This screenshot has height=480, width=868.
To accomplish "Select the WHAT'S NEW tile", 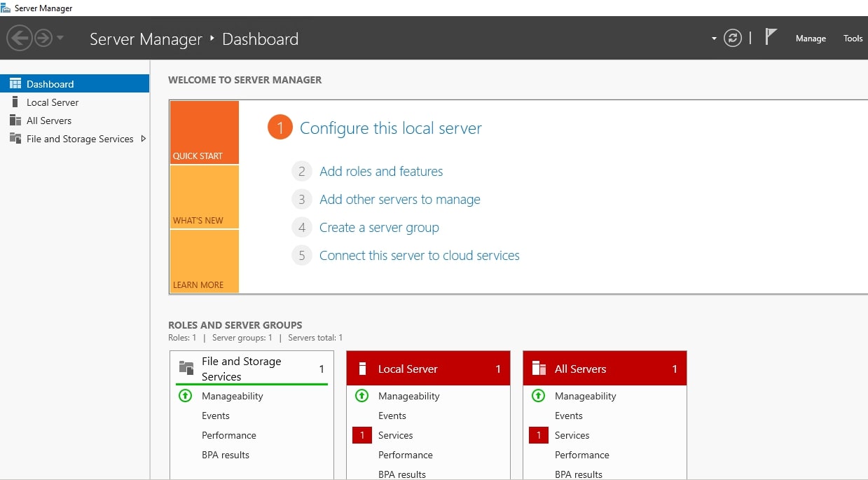I will tap(204, 197).
